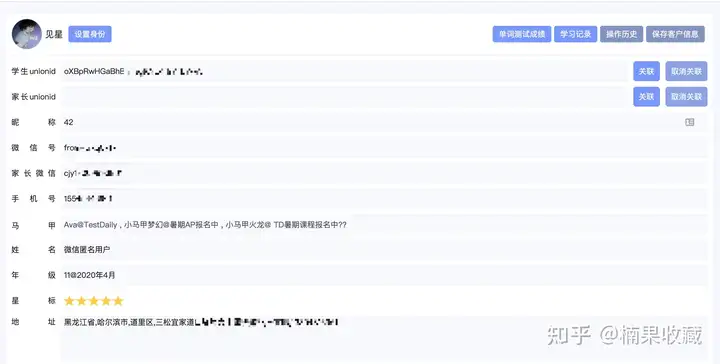
Task: Set 星标 rating to three stars
Action: pos(94,301)
